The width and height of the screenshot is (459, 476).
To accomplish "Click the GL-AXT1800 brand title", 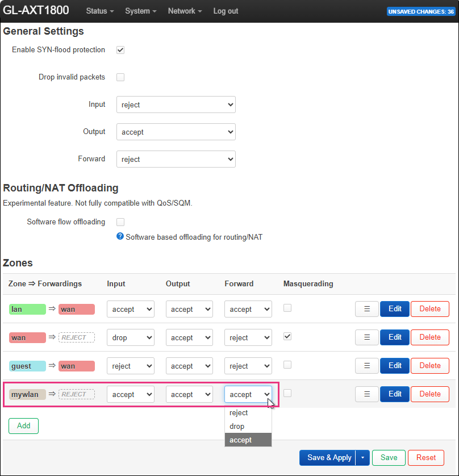I will 36,10.
